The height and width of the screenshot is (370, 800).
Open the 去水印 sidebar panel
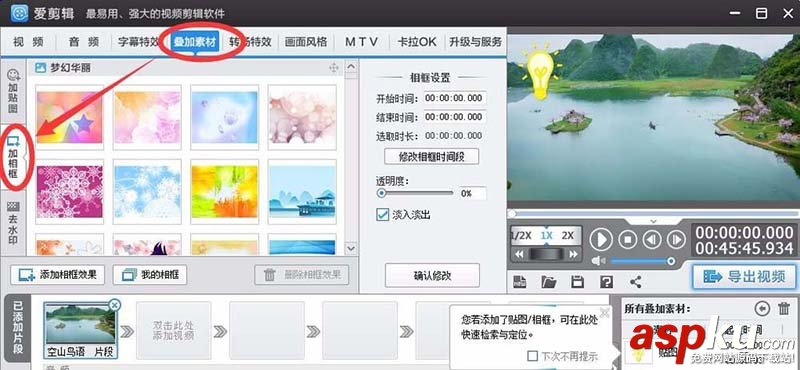(13, 224)
